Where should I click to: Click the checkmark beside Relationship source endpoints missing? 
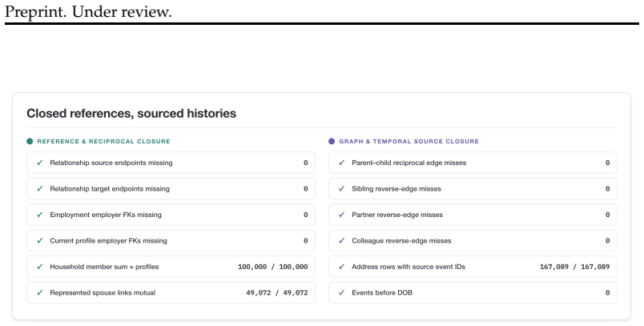[40, 163]
